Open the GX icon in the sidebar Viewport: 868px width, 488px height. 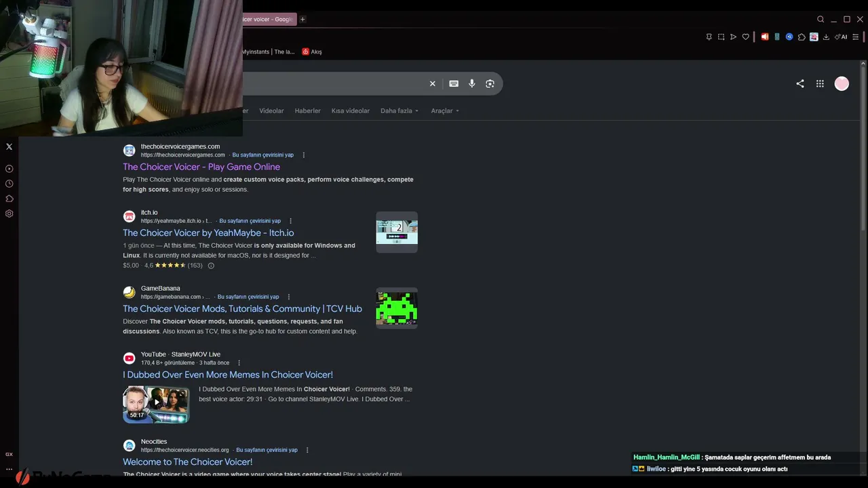[9, 454]
